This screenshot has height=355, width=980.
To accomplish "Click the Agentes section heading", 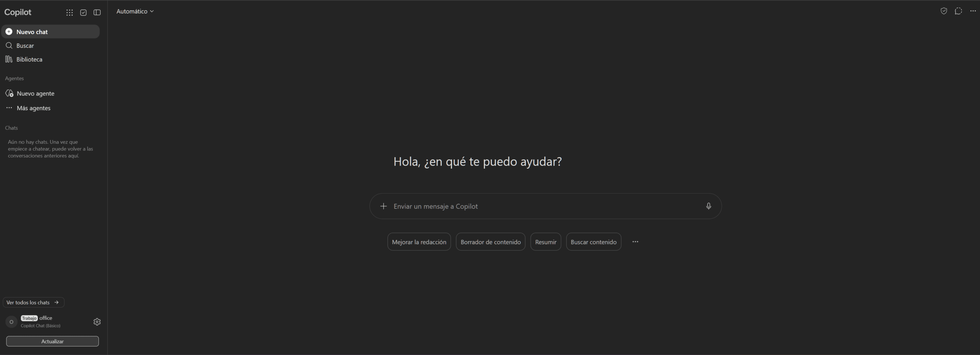I will [x=15, y=78].
